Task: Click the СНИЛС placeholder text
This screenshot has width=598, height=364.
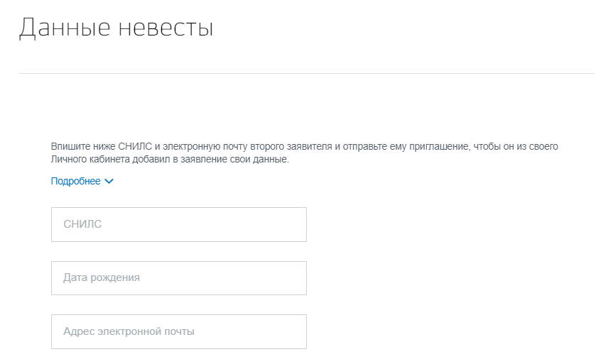Action: tap(82, 224)
